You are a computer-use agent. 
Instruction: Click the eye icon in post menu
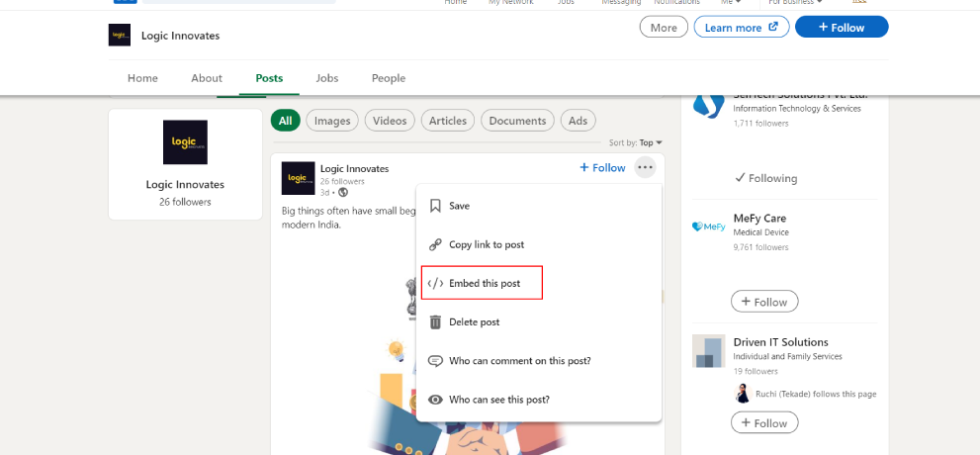(x=436, y=400)
